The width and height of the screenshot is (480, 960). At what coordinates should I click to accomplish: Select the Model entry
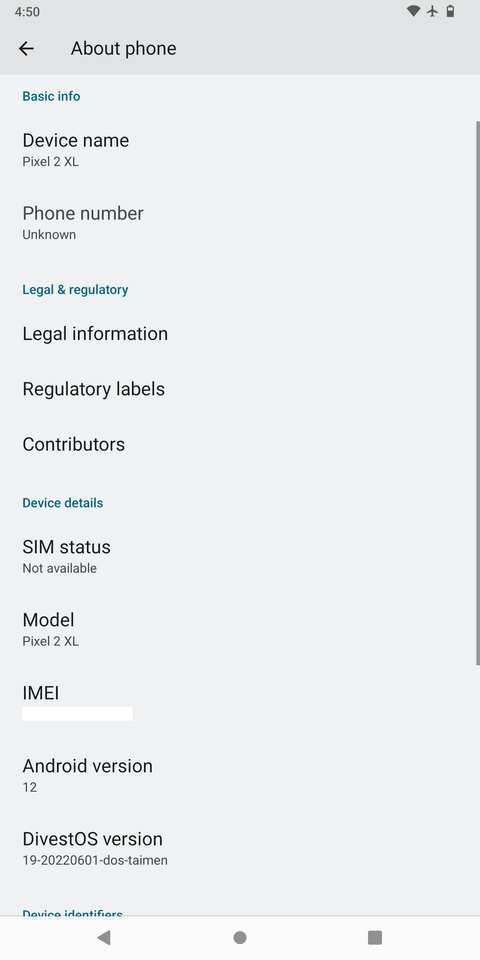point(240,629)
